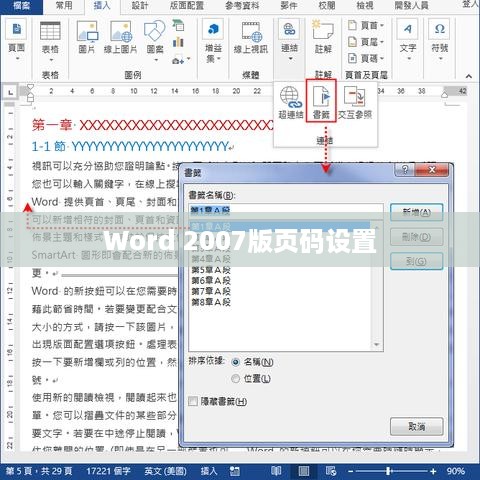Open the Symbols (符號) icon
This screenshot has height=480, width=480.
click(440, 30)
